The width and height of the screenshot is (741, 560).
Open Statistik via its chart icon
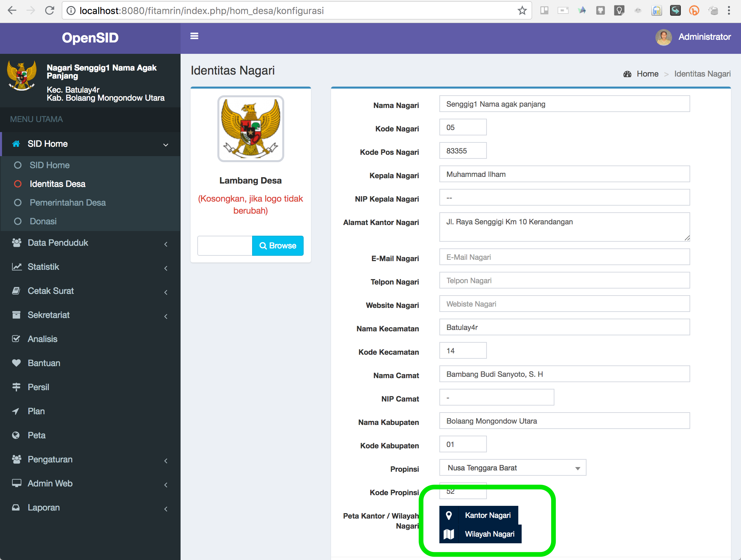[x=17, y=266]
